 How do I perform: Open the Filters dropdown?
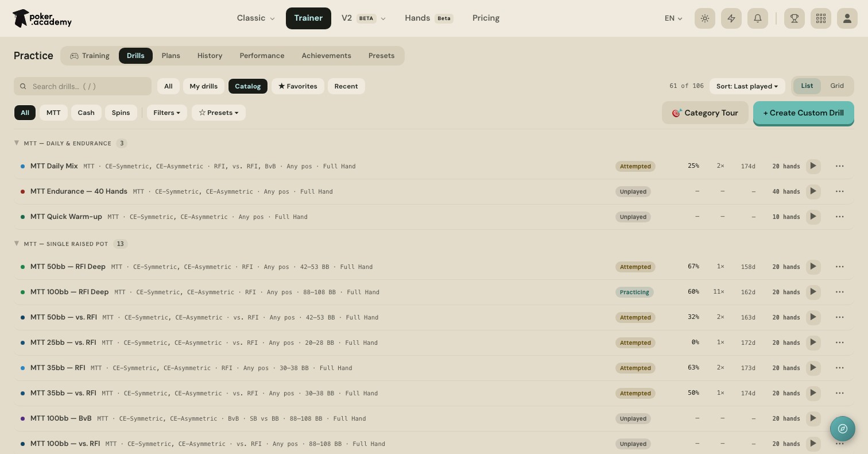tap(166, 113)
